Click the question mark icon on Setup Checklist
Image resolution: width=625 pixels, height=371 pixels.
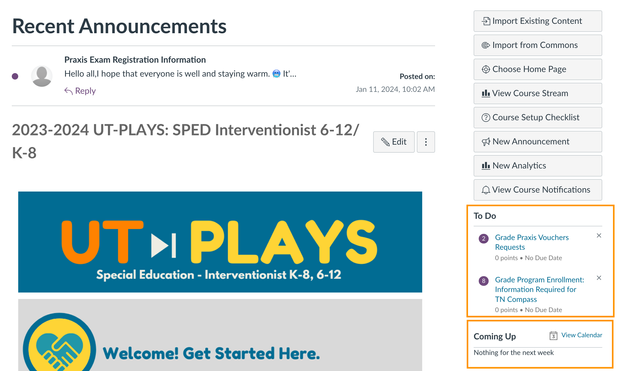click(485, 118)
